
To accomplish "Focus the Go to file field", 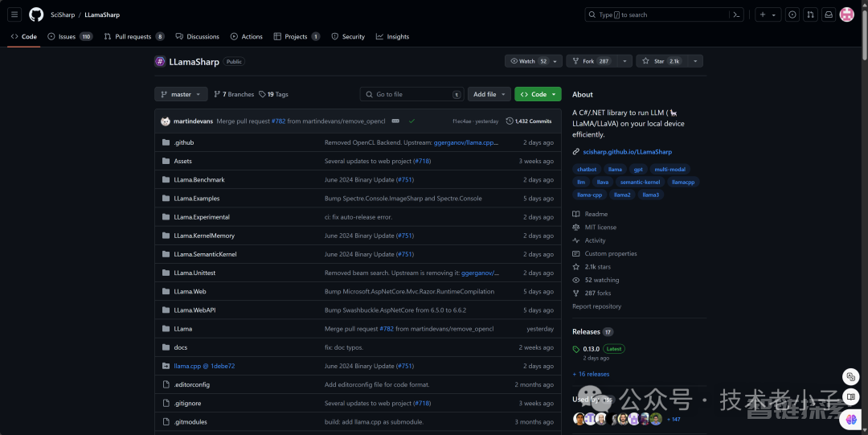I will pos(411,94).
